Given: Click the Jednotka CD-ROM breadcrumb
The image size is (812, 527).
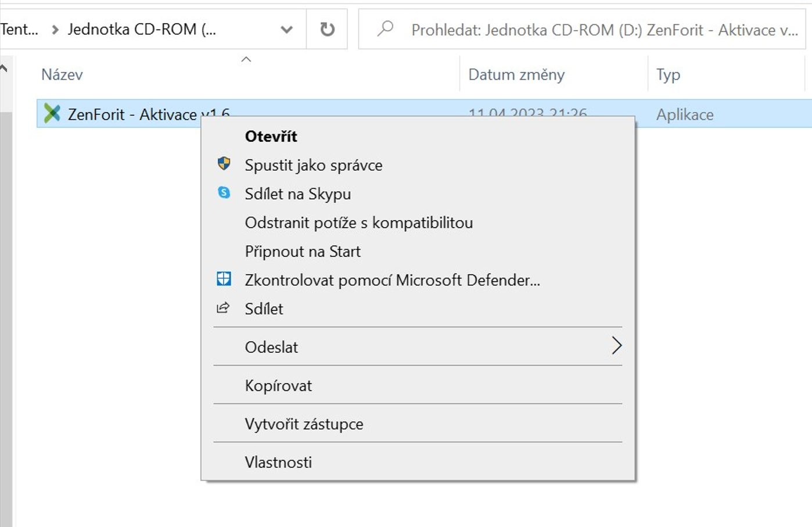Looking at the screenshot, I should [x=142, y=29].
